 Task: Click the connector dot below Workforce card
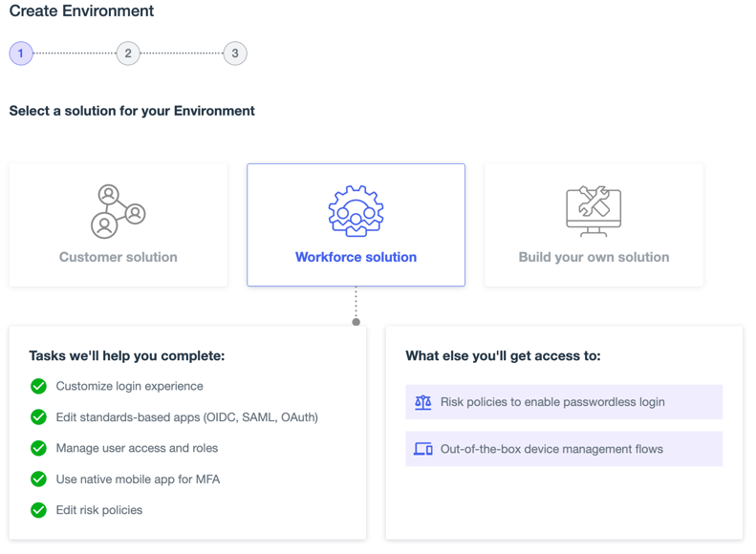pyautogui.click(x=356, y=322)
